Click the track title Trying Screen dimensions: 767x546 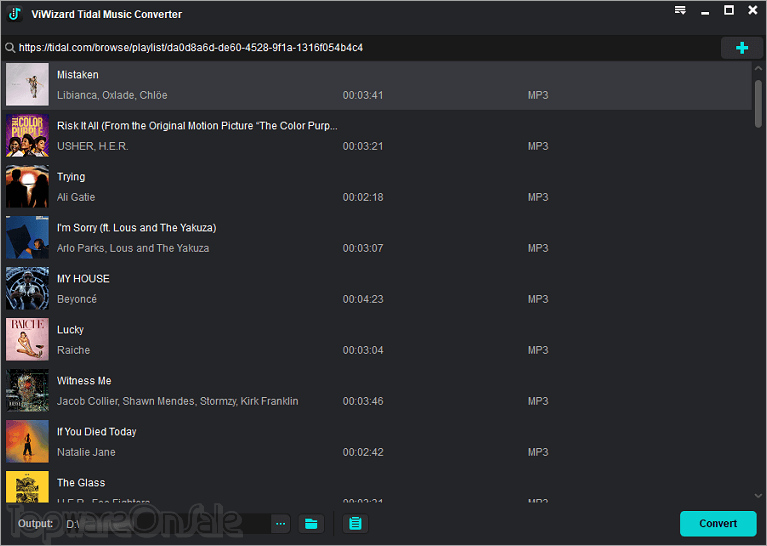(71, 177)
